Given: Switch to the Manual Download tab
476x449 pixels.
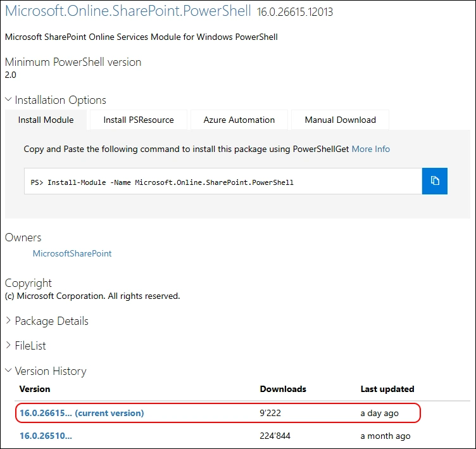Looking at the screenshot, I should click(340, 120).
